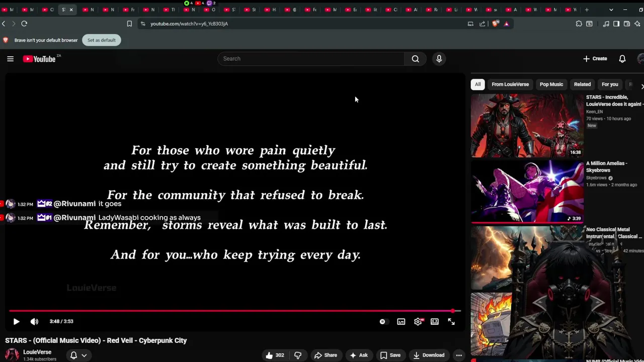Select the From LouieVerse chip
The image size is (644, 362).
510,84
